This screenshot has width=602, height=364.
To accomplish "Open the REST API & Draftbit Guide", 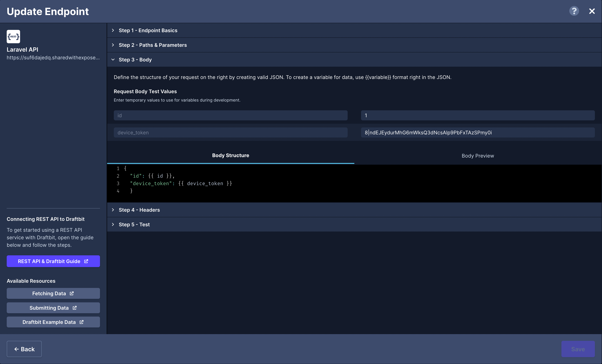I will pos(53,261).
